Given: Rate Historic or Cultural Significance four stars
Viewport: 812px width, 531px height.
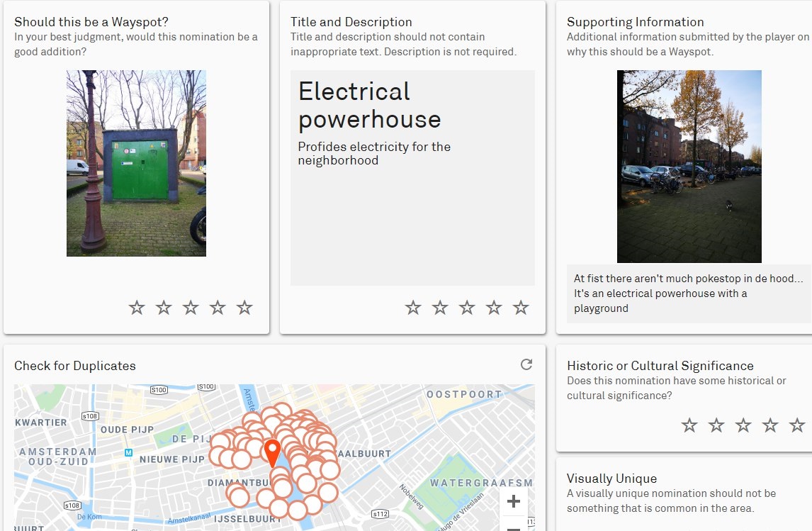Looking at the screenshot, I should pyautogui.click(x=770, y=425).
